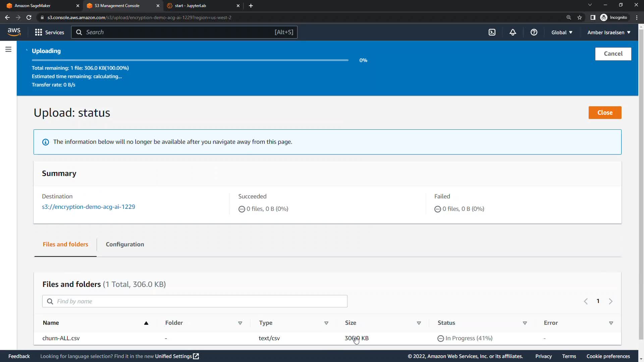Cancel the ongoing upload
This screenshot has height=362, width=644.
click(613, 54)
